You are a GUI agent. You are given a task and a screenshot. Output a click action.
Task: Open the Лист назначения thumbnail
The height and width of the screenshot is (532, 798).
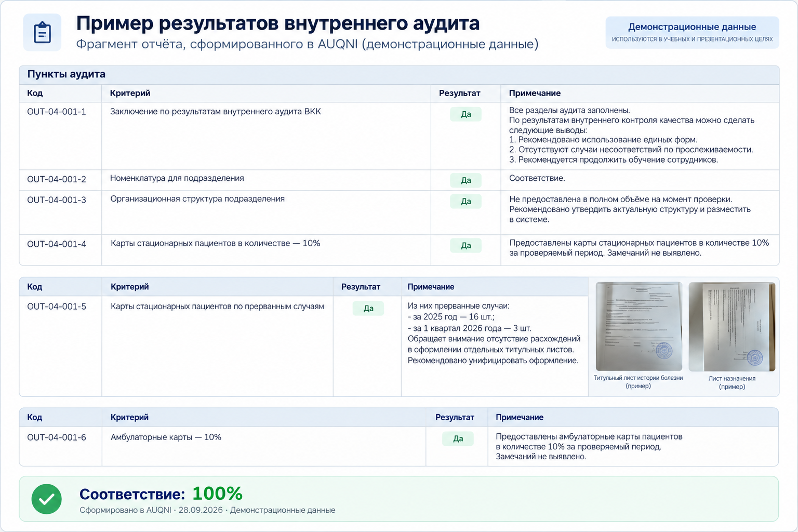pyautogui.click(x=731, y=326)
